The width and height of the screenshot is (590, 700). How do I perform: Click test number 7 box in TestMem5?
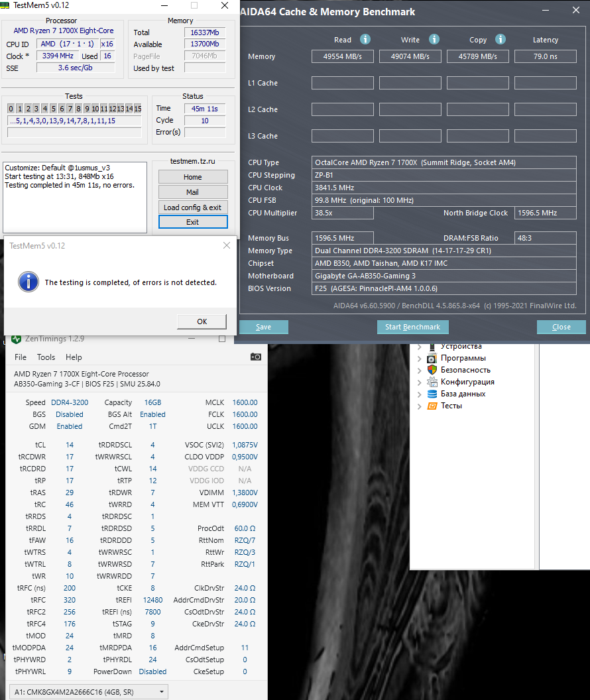coord(70,109)
